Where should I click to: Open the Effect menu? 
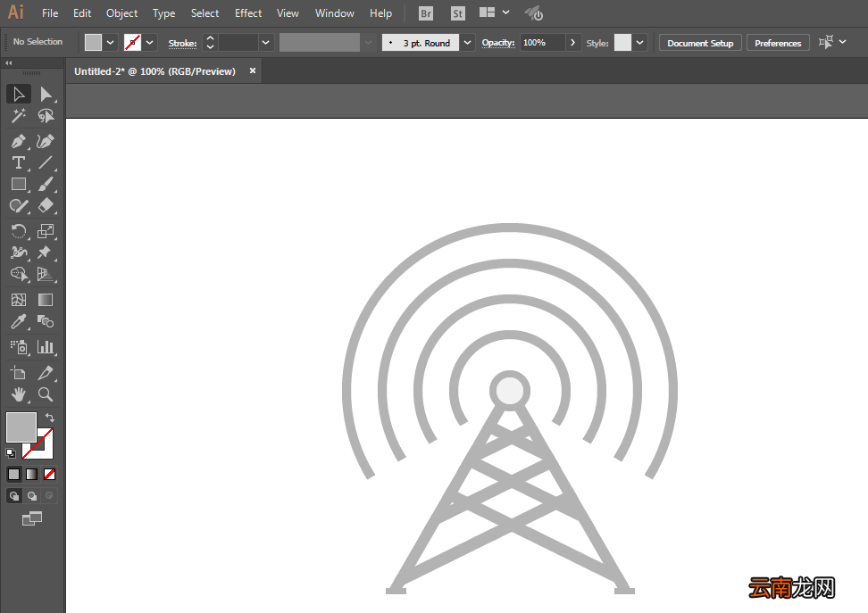(248, 13)
